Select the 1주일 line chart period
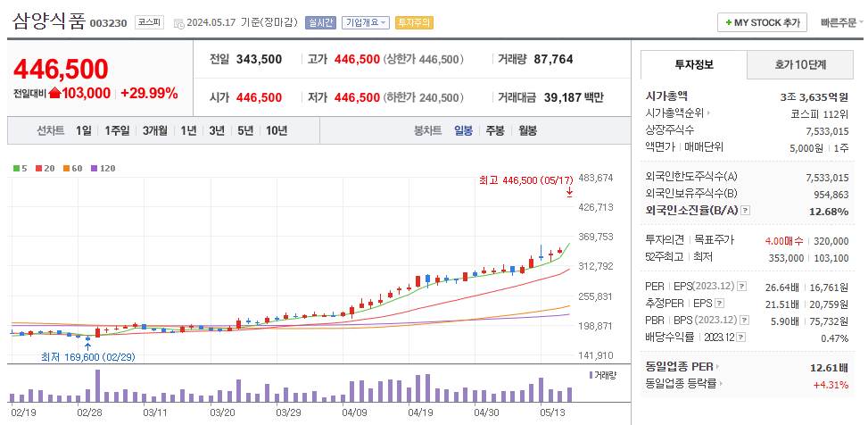The height and width of the screenshot is (425, 868). (x=117, y=131)
